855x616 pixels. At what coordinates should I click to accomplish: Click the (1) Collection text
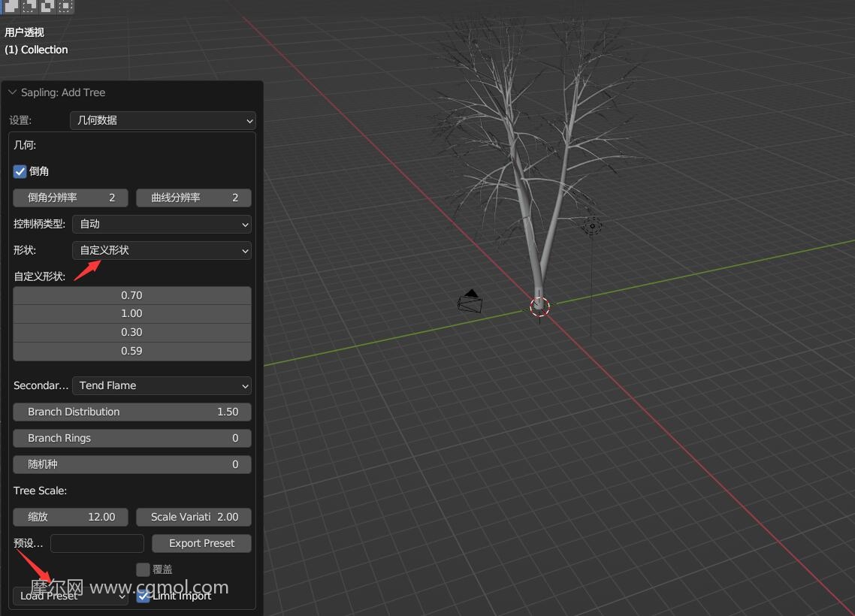pyautogui.click(x=36, y=50)
